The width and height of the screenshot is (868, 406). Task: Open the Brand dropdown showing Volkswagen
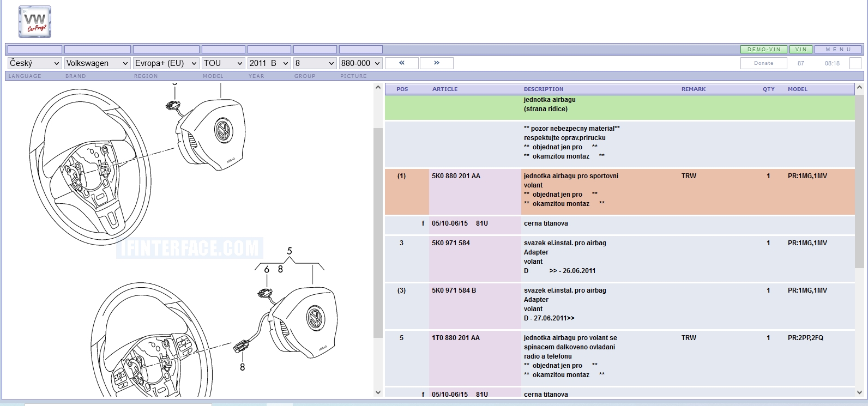point(98,63)
